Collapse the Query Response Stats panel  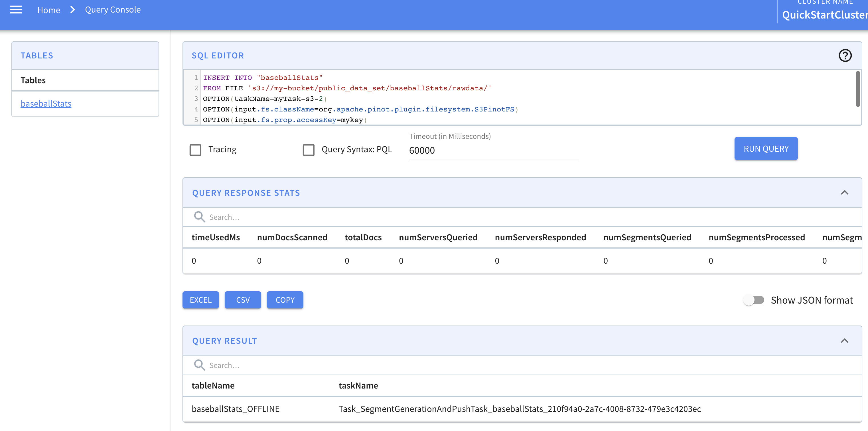(x=844, y=193)
